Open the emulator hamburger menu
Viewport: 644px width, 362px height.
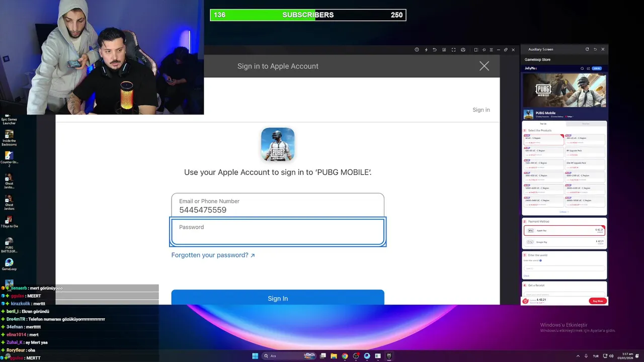pyautogui.click(x=491, y=50)
